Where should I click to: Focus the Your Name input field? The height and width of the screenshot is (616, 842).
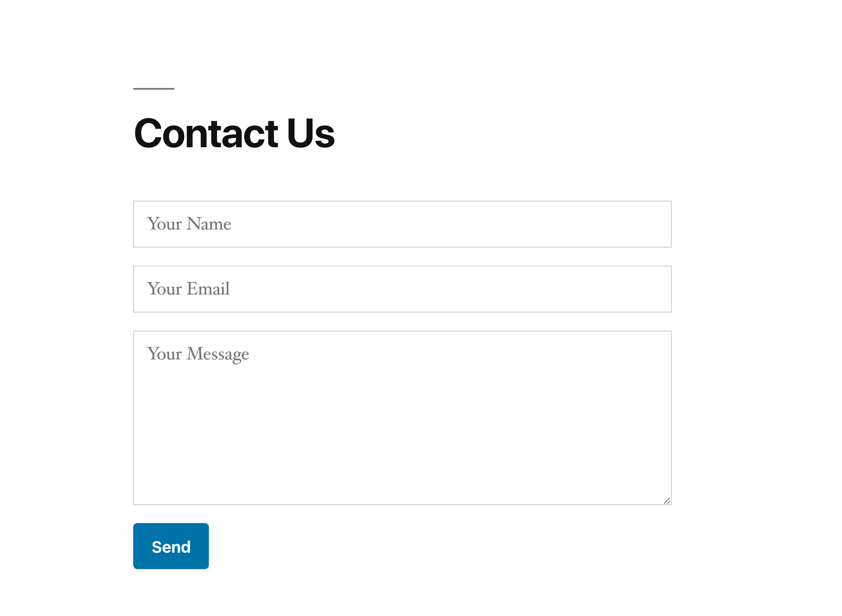pyautogui.click(x=402, y=224)
